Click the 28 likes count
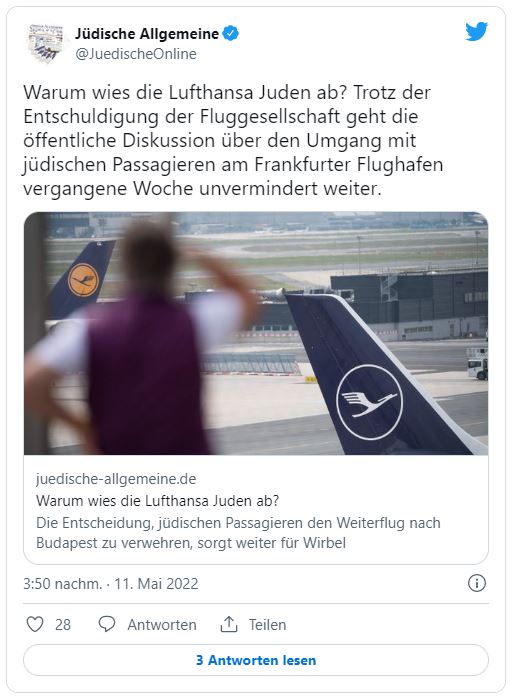This screenshot has height=699, width=512. pyautogui.click(x=63, y=625)
